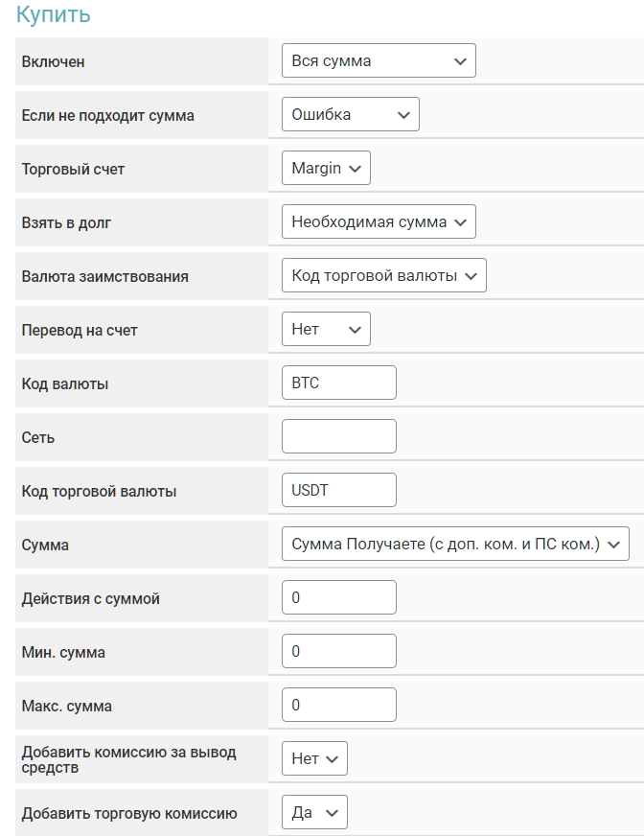Focus the Макс. сумма input field
This screenshot has width=644, height=836.
coord(338,706)
